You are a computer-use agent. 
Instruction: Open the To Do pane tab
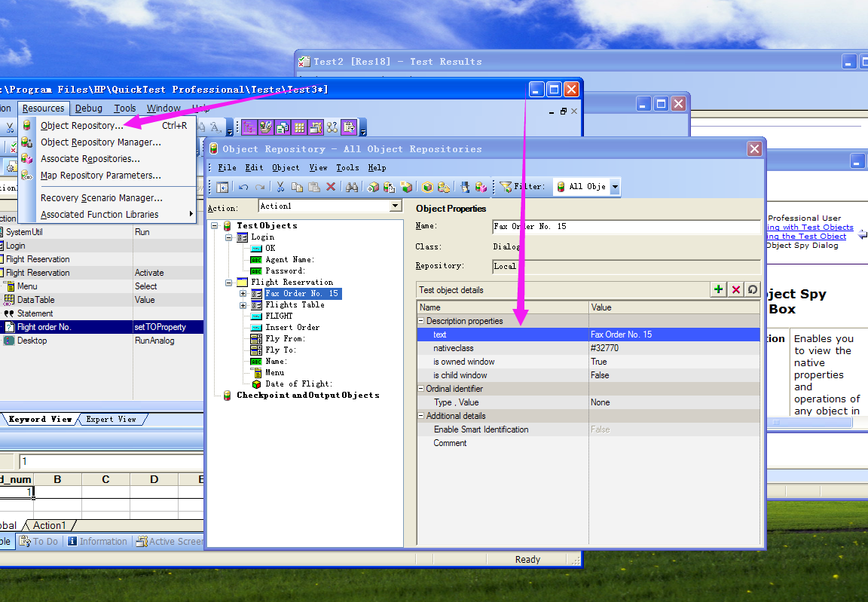[x=38, y=542]
